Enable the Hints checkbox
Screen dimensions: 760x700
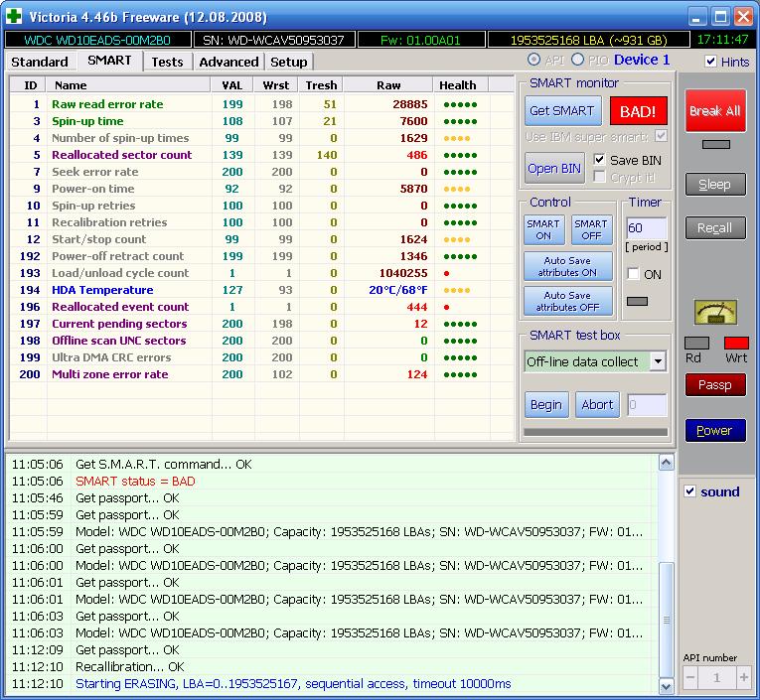710,62
